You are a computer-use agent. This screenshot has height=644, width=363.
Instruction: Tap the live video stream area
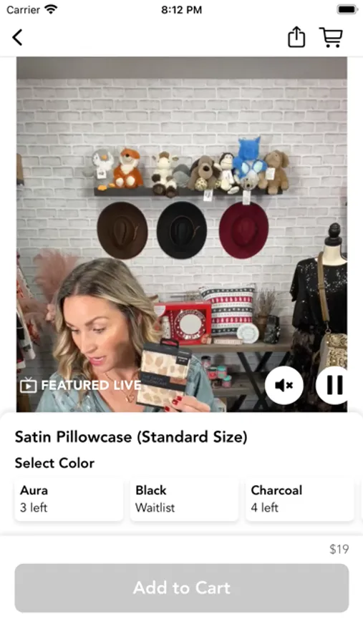point(182,234)
